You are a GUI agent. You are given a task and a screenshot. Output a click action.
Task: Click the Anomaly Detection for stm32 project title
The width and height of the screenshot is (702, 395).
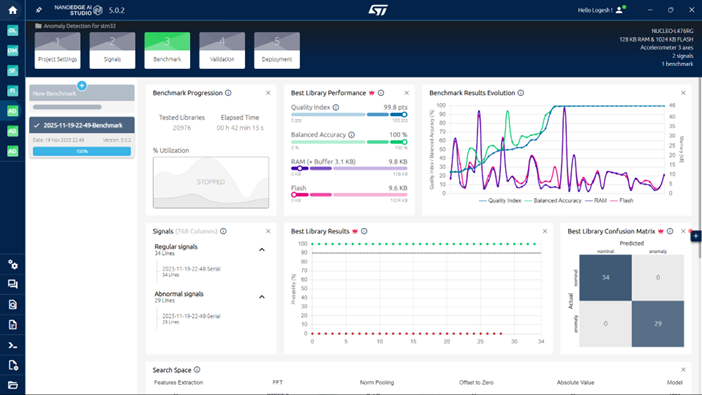(80, 26)
